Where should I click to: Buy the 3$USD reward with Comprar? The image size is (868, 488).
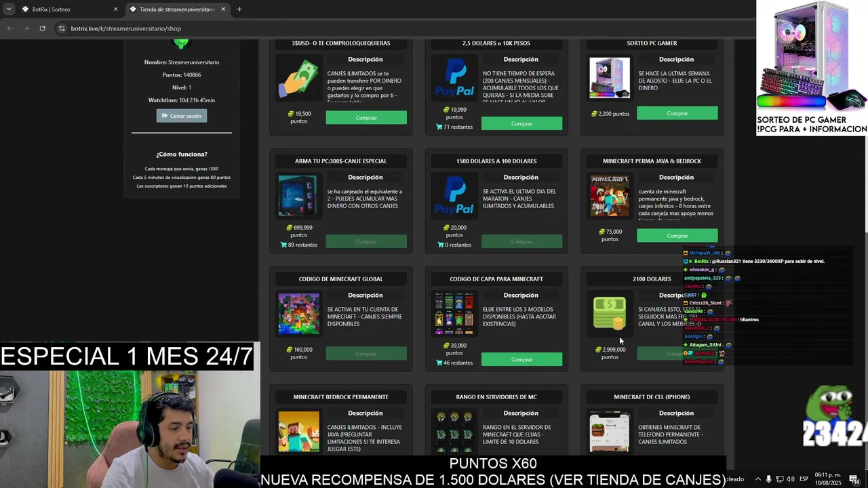point(366,118)
